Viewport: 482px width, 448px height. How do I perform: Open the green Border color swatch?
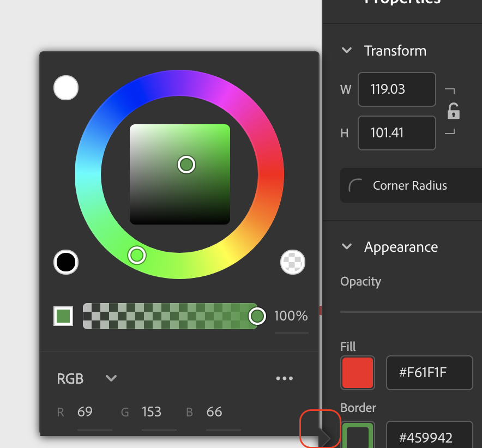point(358,435)
